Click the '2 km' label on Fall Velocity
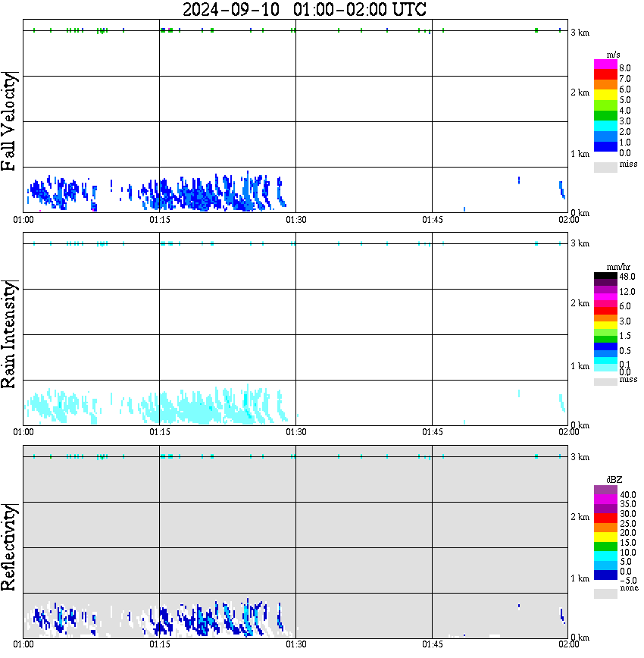The height and width of the screenshot is (658, 644). tap(580, 92)
